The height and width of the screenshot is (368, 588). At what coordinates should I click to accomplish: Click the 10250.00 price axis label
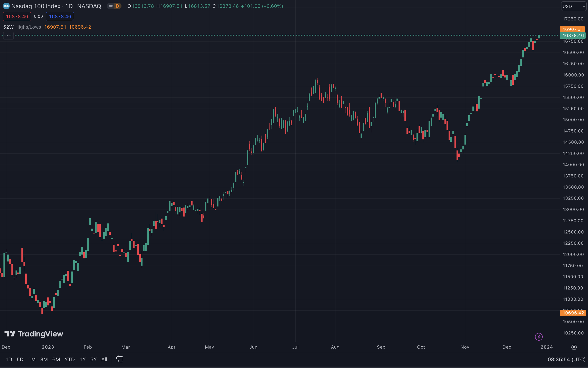click(573, 333)
